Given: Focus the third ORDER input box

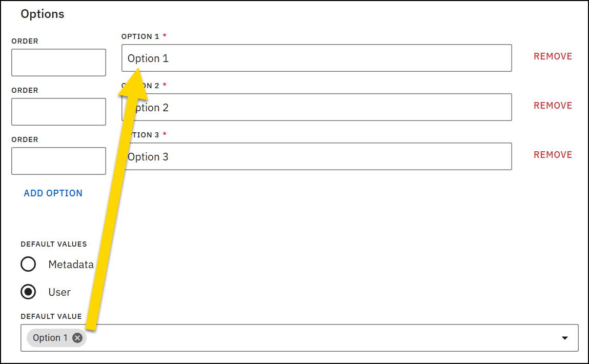Looking at the screenshot, I should click(x=58, y=160).
